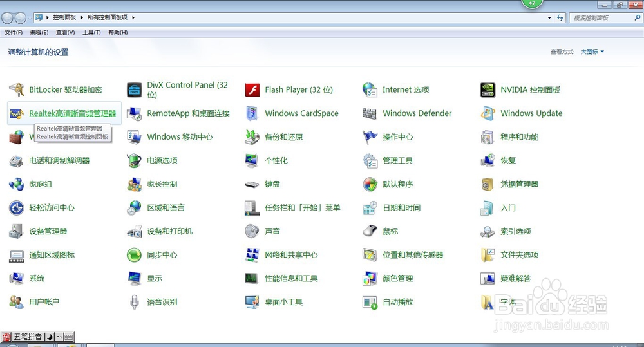The width and height of the screenshot is (644, 347).
Task: Click the 日期和时间 link
Action: [x=402, y=208]
